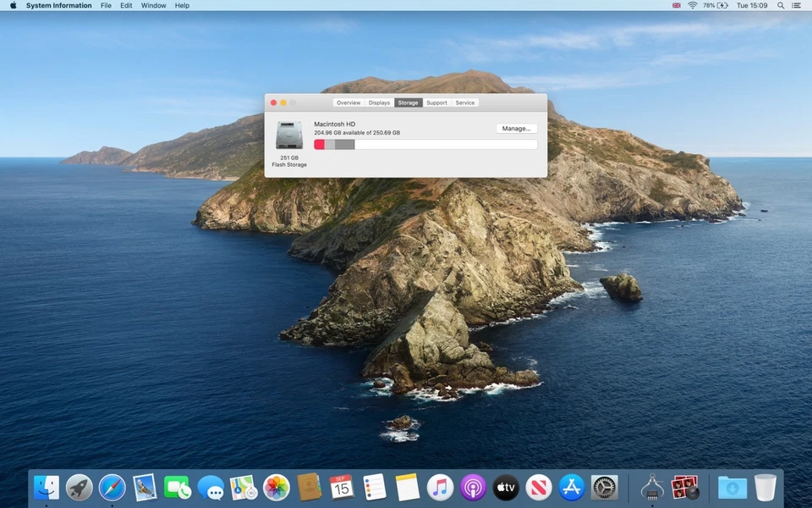Click Macintosh HD drive icon
The height and width of the screenshot is (508, 812).
tap(289, 135)
